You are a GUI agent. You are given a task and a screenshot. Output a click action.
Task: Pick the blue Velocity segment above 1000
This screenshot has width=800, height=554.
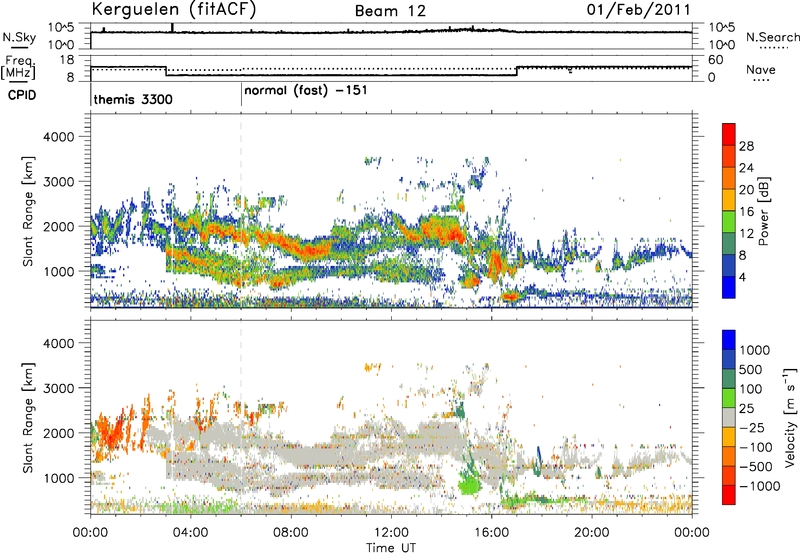(729, 340)
